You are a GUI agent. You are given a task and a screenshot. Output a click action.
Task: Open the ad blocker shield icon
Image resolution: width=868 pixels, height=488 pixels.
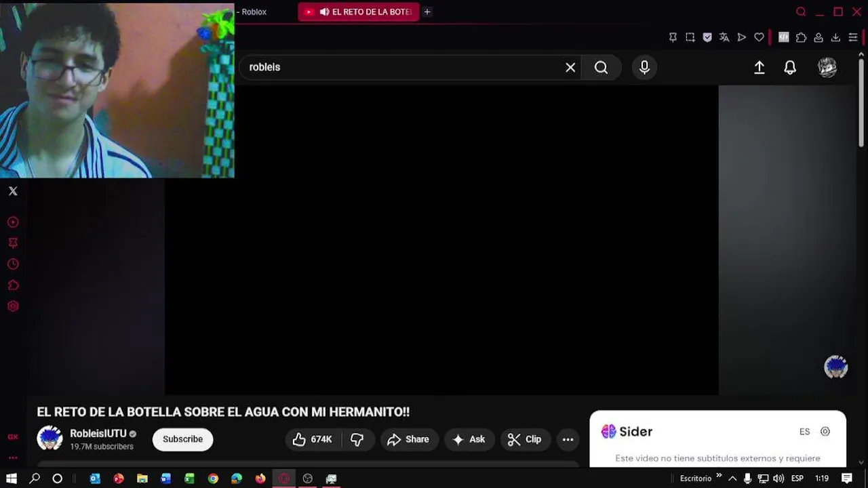pos(707,37)
